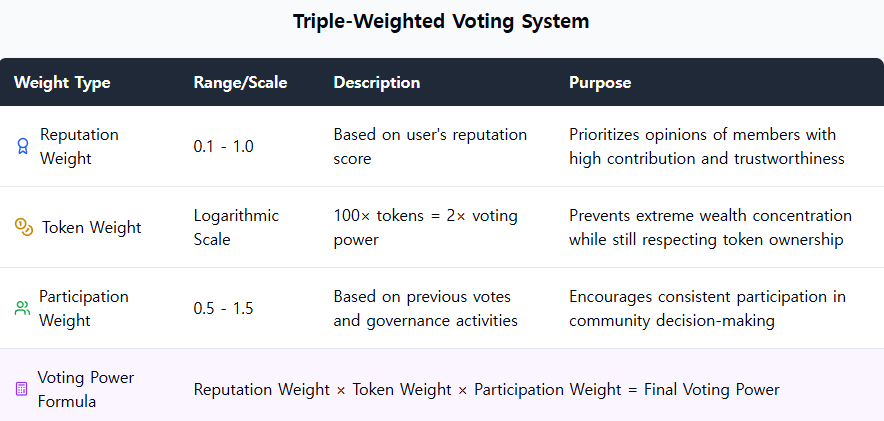
Task: Click the Weight Type column header
Action: pyautogui.click(x=62, y=82)
